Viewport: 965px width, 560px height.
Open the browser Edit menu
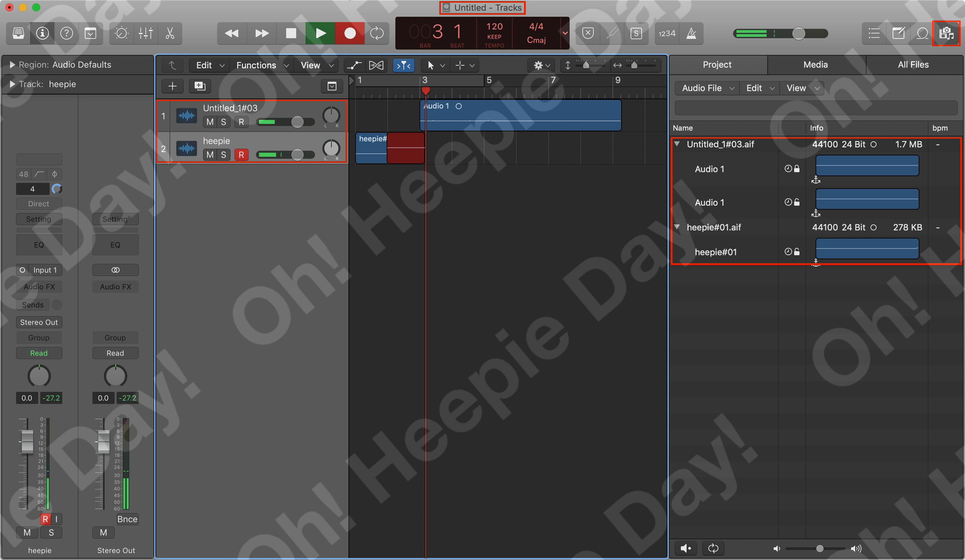pos(760,88)
